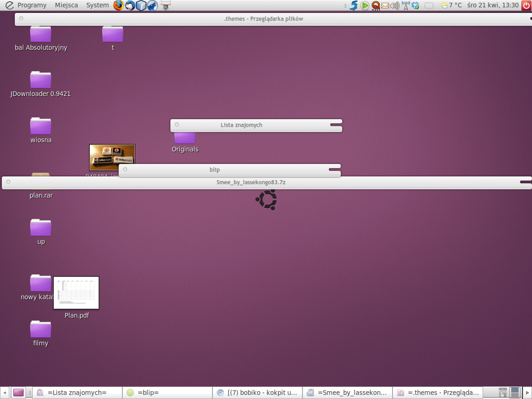The image size is (532, 399).
Task: Click the red power shutdown button
Action: pos(526,6)
